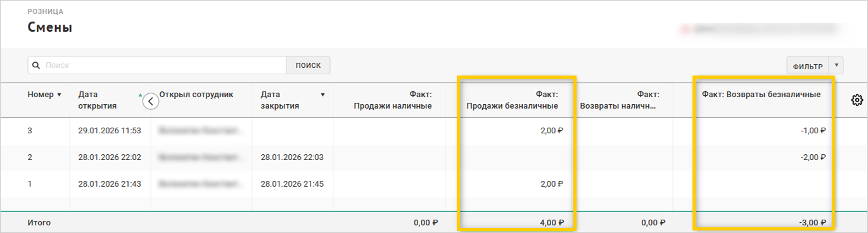Select closing date 28.01.2026 22:03
Image resolution: width=868 pixels, height=233 pixels.
pyautogui.click(x=292, y=157)
